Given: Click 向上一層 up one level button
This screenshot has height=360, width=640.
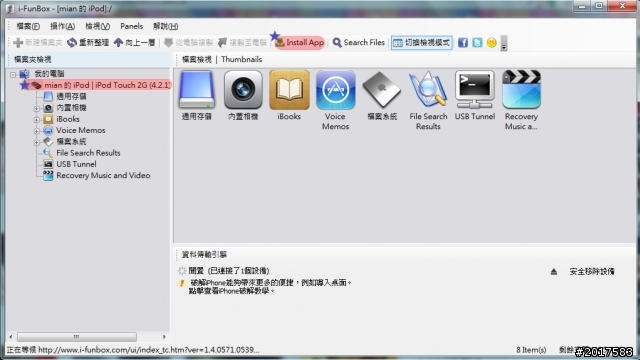Looking at the screenshot, I should pyautogui.click(x=135, y=42).
